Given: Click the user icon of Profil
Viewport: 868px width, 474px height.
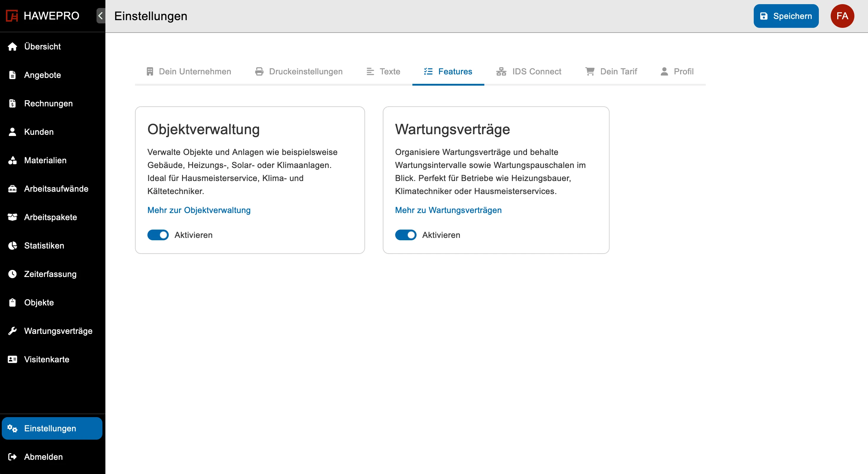Looking at the screenshot, I should point(664,71).
